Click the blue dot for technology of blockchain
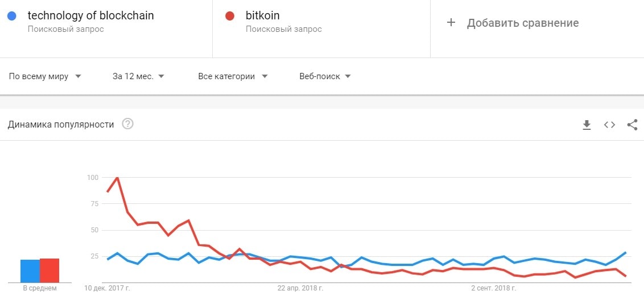644x303 pixels. (12, 16)
